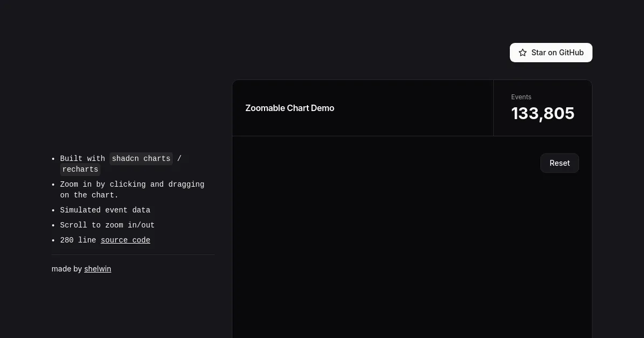The image size is (644, 338).
Task: Select the 133,805 events total
Action: 543,114
